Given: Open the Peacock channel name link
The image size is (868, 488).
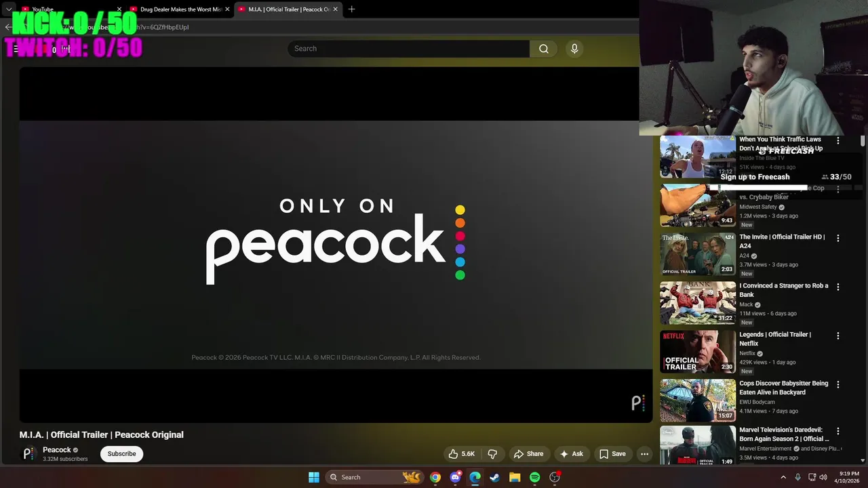Looking at the screenshot, I should [x=57, y=450].
